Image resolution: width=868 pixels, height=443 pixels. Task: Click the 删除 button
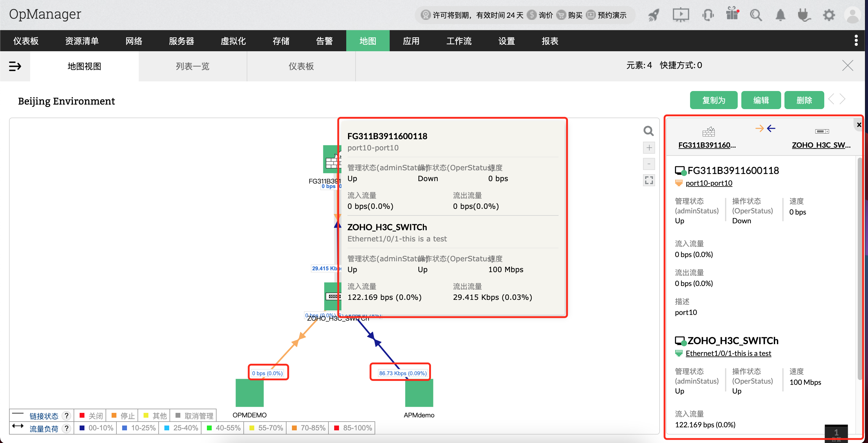point(804,100)
